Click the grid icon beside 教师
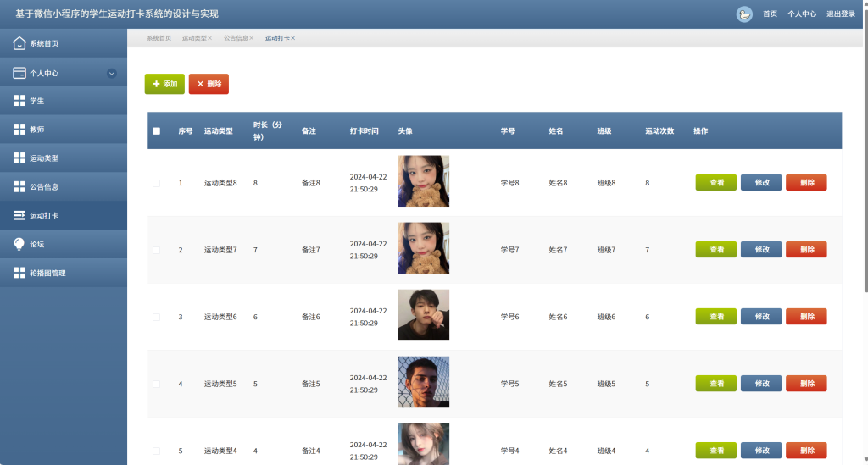Screen dimensions: 868x465 (x=19, y=130)
